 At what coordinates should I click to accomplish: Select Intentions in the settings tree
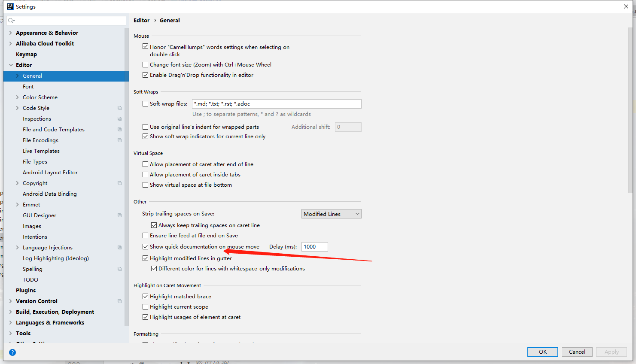[x=35, y=237]
